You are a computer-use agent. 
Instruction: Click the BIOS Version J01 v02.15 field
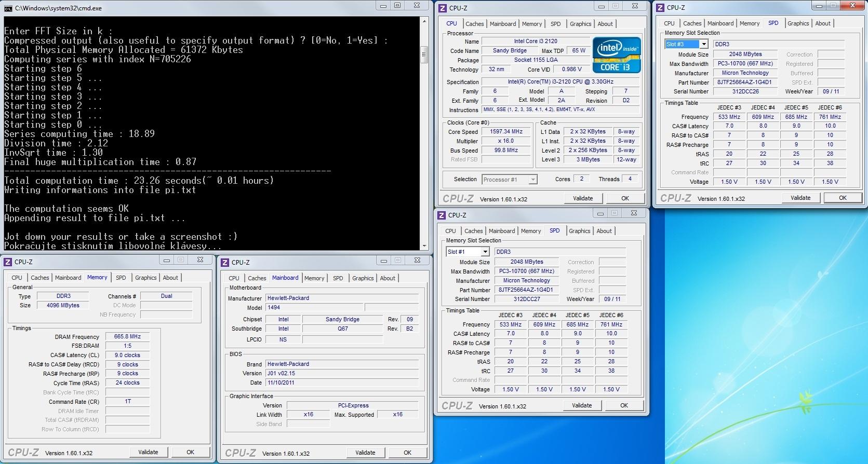coord(342,373)
